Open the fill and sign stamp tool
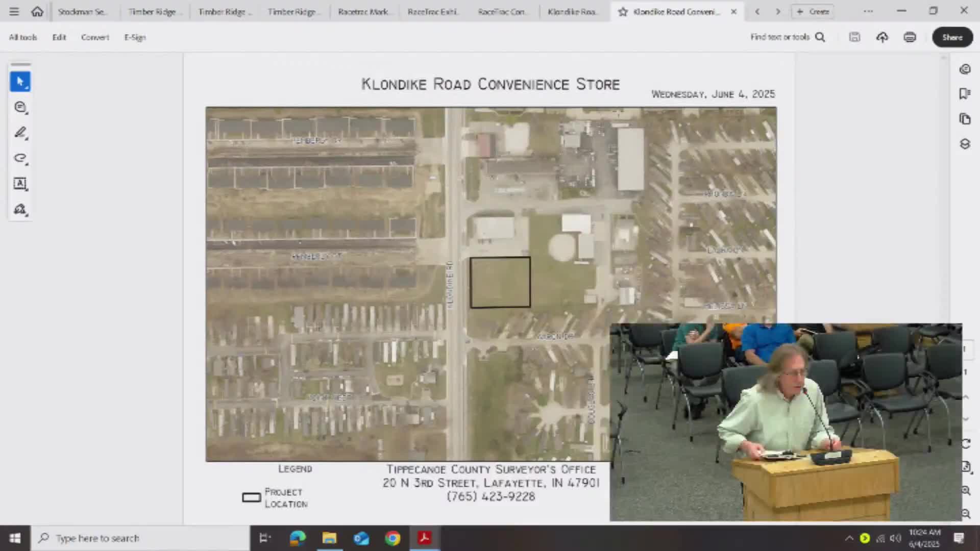Viewport: 980px width, 551px height. (x=20, y=209)
